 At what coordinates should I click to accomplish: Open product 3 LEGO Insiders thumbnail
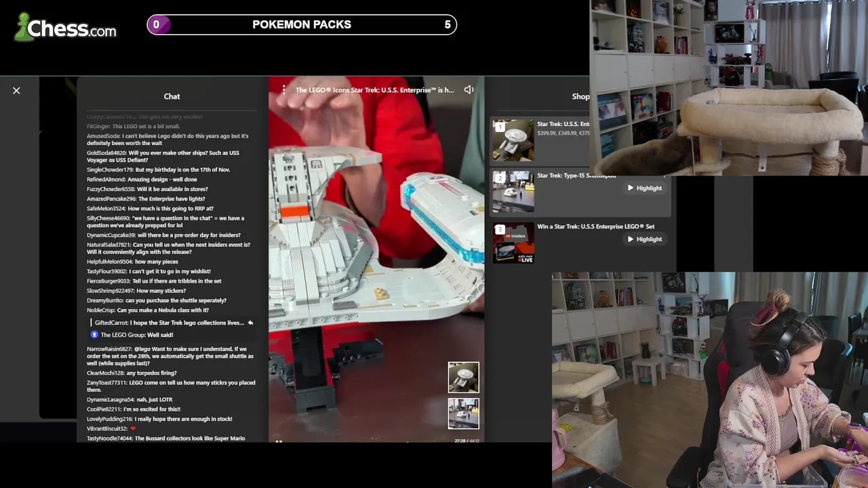pos(513,243)
